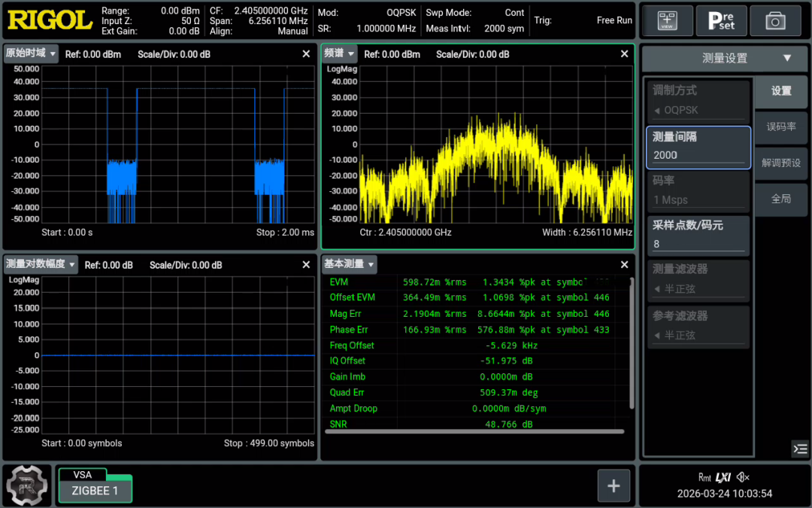This screenshot has width=812, height=508.
Task: Close the 原始时域 trace window
Action: click(306, 54)
